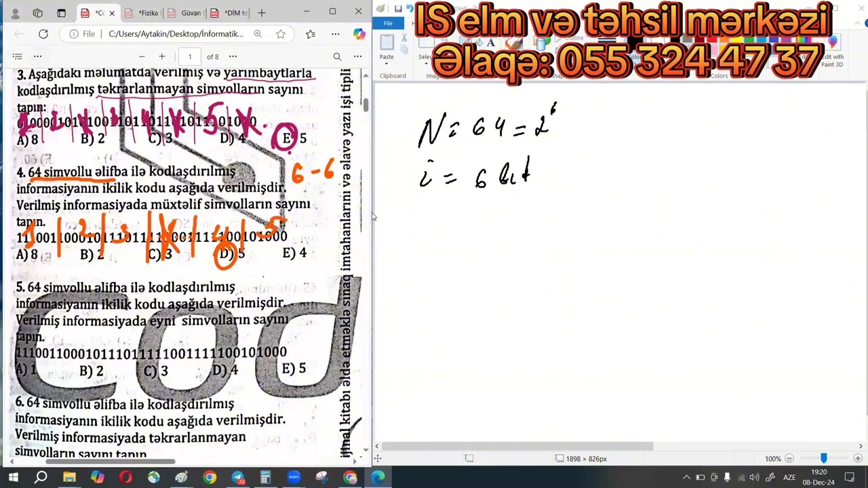Expand the system tray hidden icons chevron
This screenshot has width=868, height=488.
pyautogui.click(x=686, y=478)
